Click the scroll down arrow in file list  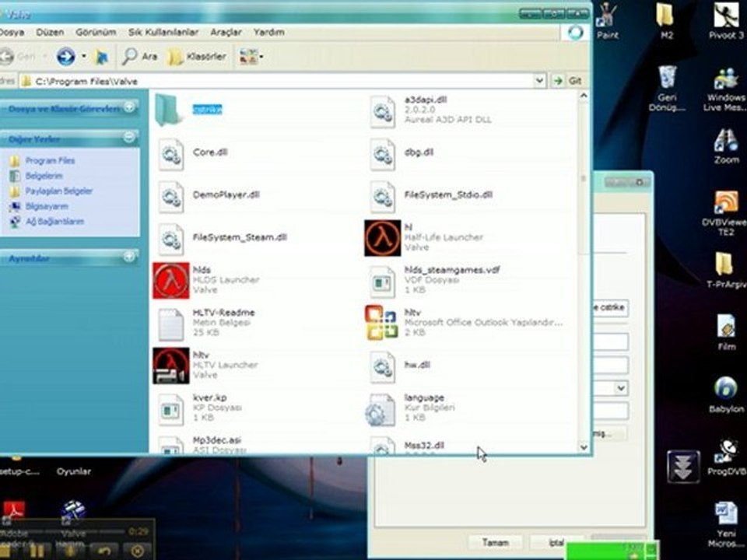[x=584, y=446]
